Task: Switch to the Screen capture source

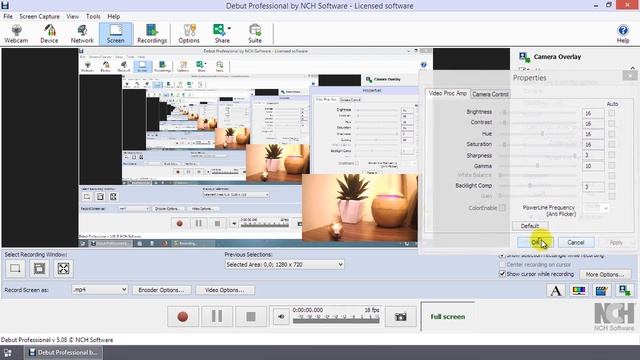Action: point(116,34)
